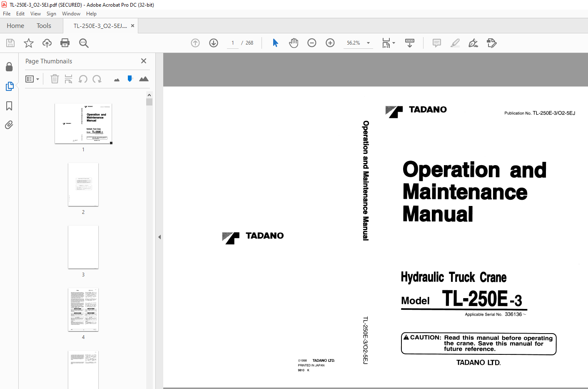Select page 3 thumbnail
Screen dimensions: 588x389
click(83, 247)
